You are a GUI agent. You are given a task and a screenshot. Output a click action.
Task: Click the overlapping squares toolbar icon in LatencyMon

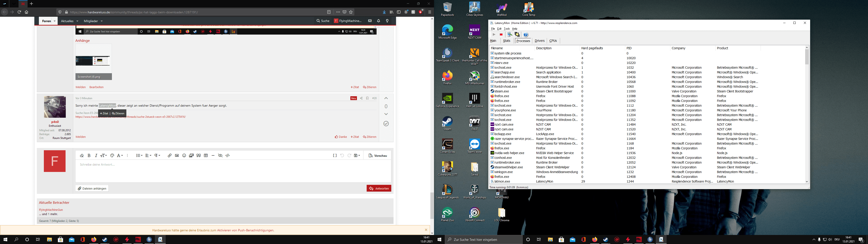point(517,35)
